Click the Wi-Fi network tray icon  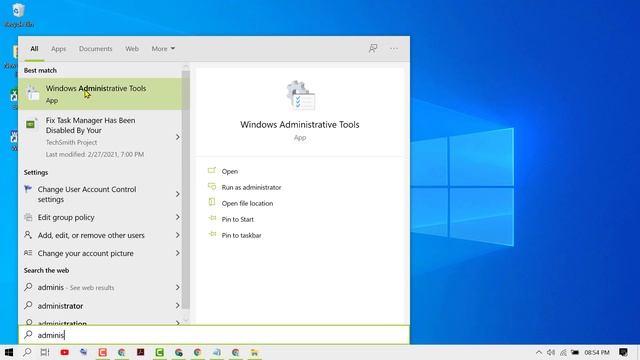click(563, 352)
